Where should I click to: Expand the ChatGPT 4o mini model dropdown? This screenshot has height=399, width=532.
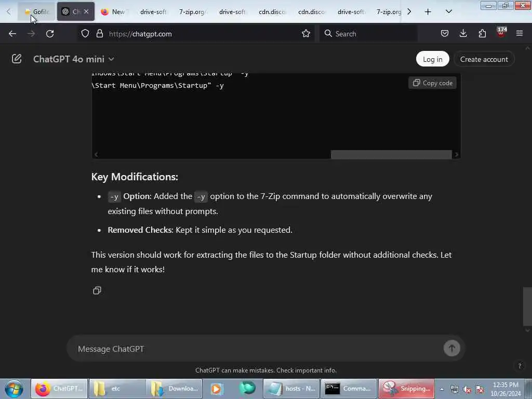pos(74,59)
